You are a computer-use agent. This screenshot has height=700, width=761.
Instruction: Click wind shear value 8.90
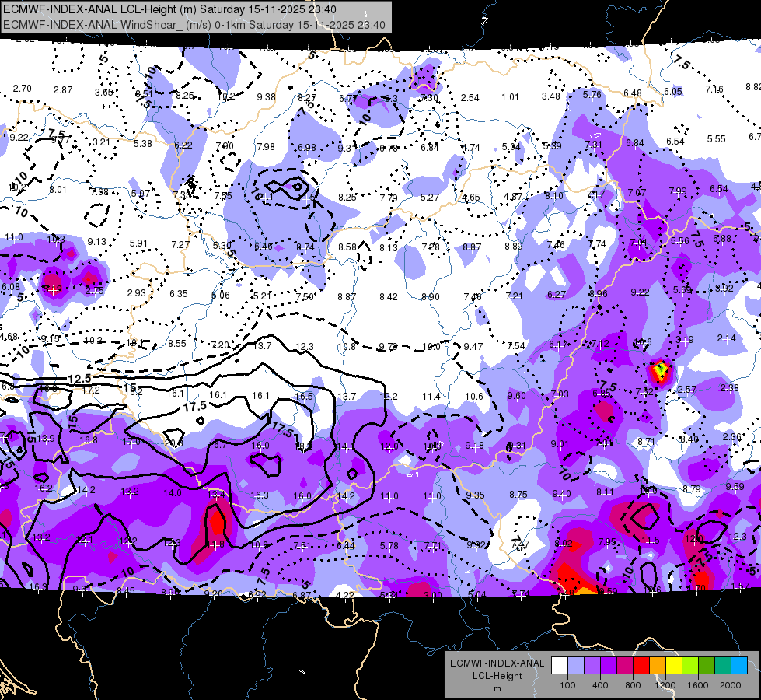431,297
